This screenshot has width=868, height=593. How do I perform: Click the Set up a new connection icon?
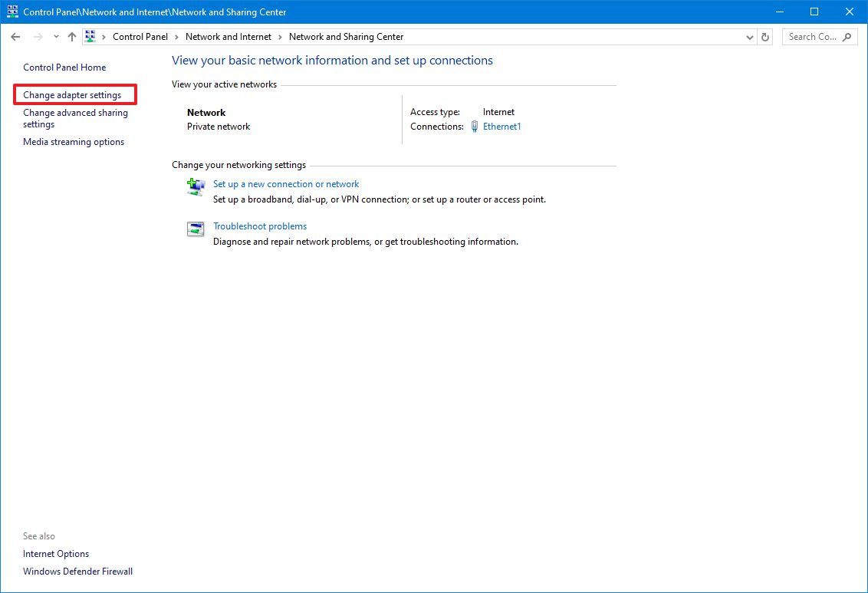[x=196, y=186]
